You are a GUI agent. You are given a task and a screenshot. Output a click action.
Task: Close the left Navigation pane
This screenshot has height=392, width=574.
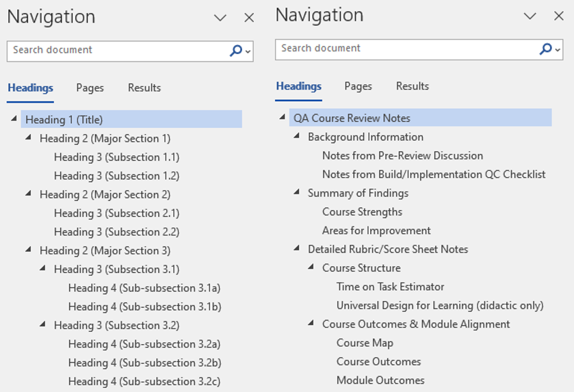pos(249,17)
